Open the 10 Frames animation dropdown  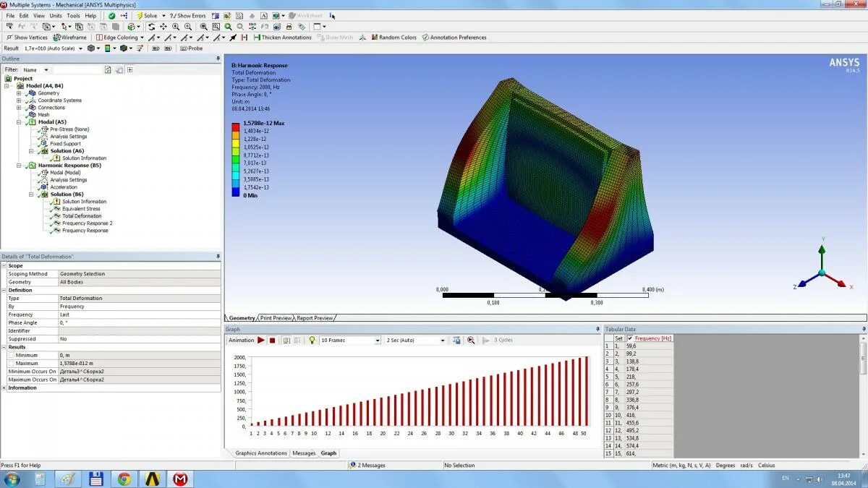pyautogui.click(x=378, y=340)
